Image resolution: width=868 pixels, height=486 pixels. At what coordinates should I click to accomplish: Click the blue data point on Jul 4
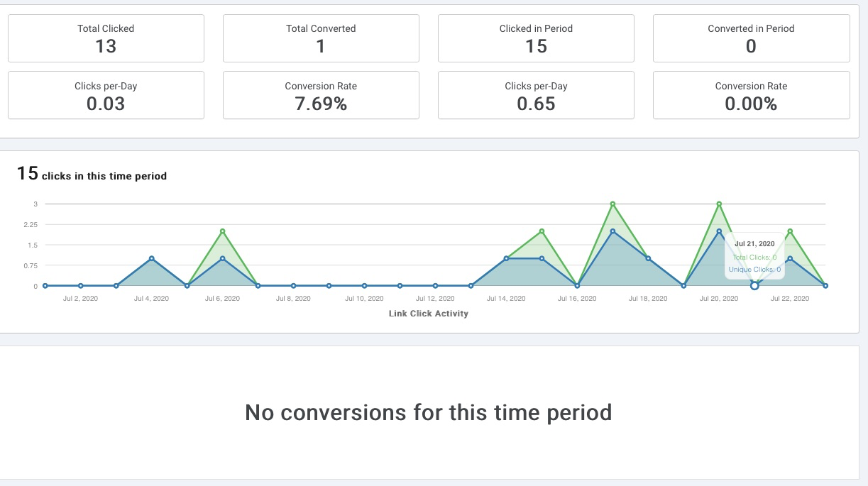(x=151, y=258)
